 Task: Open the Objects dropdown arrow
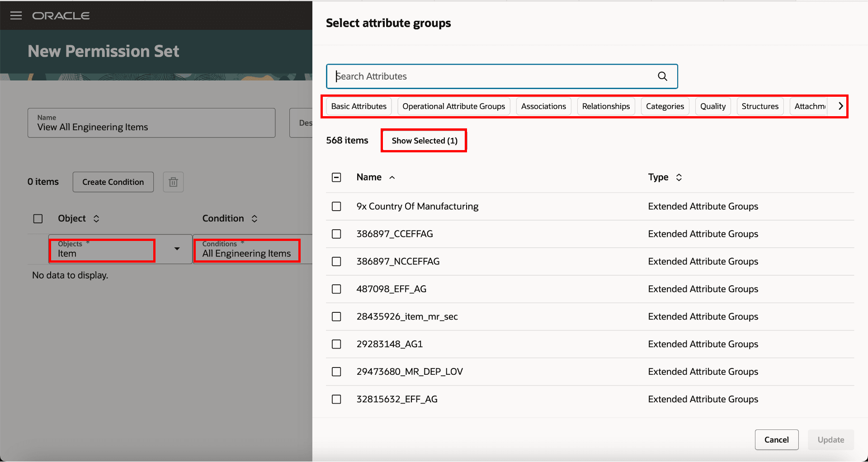177,249
